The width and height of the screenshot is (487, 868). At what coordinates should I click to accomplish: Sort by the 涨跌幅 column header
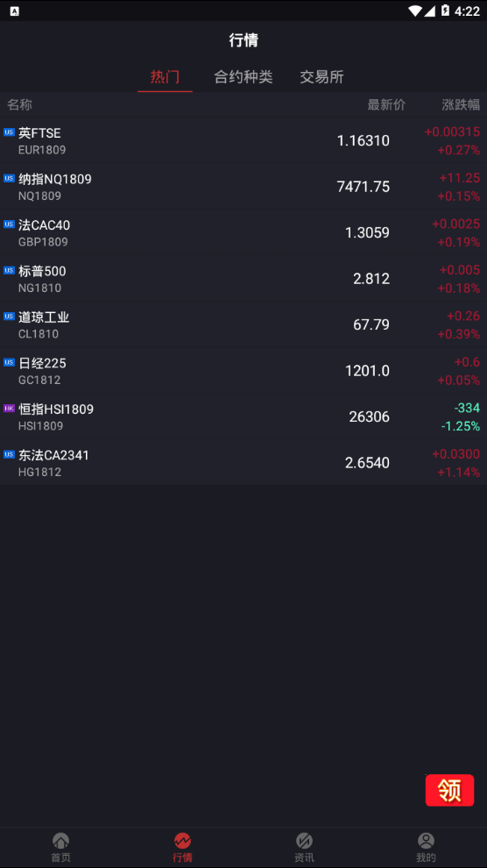pos(461,104)
